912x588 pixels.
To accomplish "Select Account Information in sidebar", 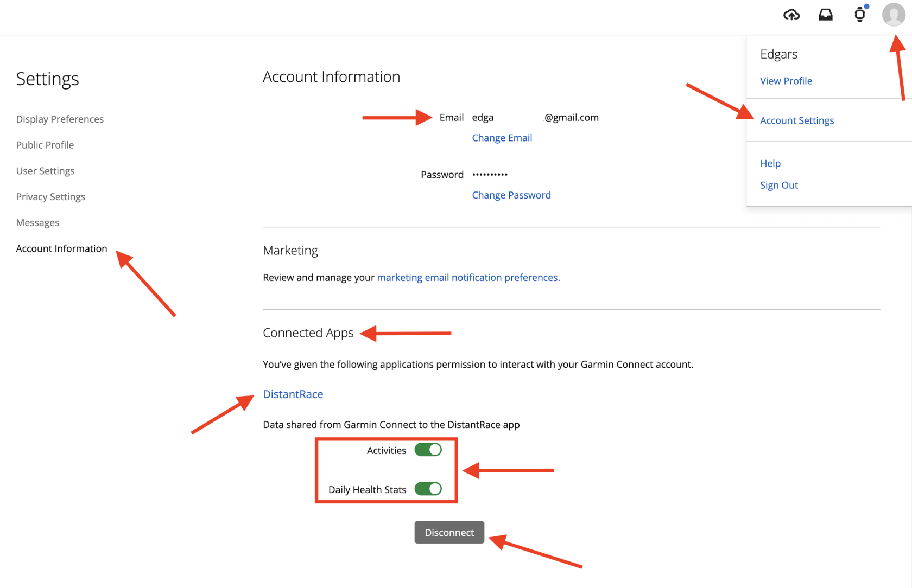I will (62, 248).
